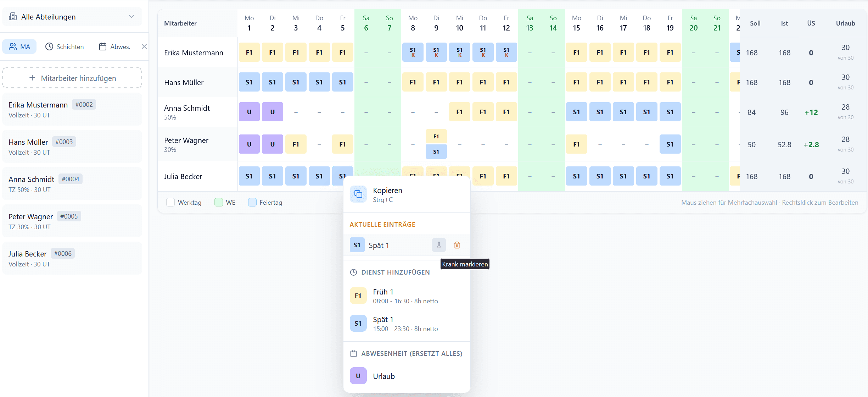Click the X to clear the filter
The image size is (868, 397).
[x=144, y=46]
